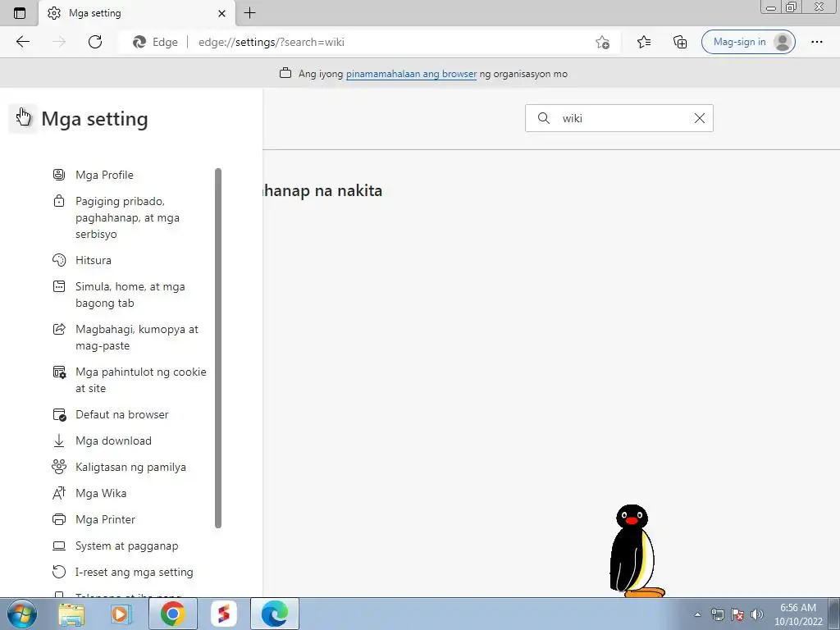Click the penguin character image
This screenshot has width=840, height=630.
(x=636, y=550)
